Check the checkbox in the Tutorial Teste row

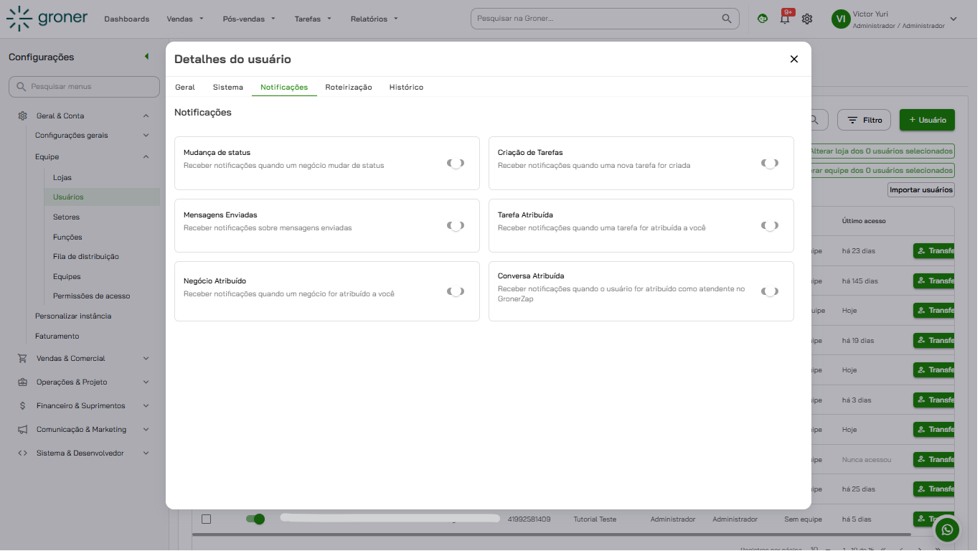pos(206,519)
